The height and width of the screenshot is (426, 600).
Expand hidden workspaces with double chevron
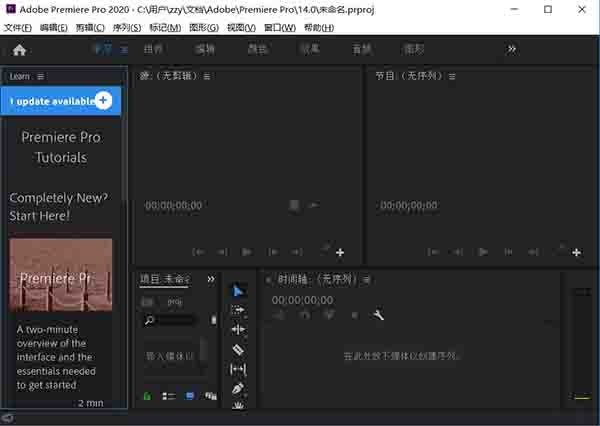click(512, 49)
